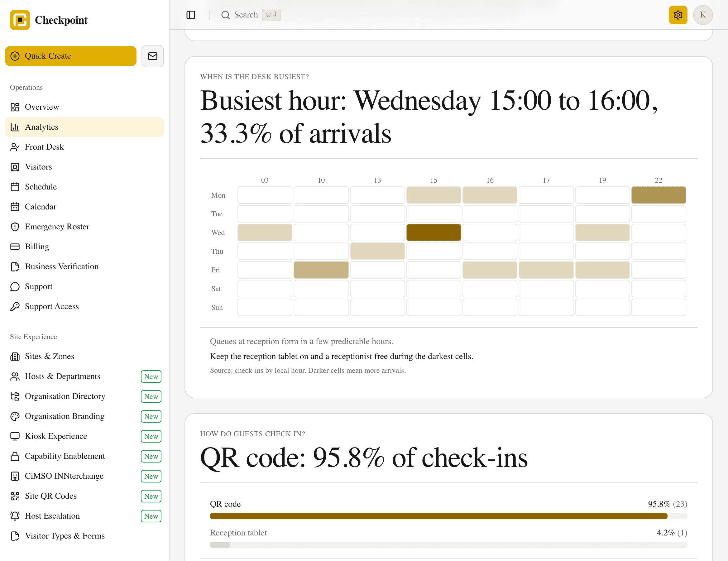This screenshot has height=561, width=728.
Task: Open the Calendar section
Action: click(84, 207)
